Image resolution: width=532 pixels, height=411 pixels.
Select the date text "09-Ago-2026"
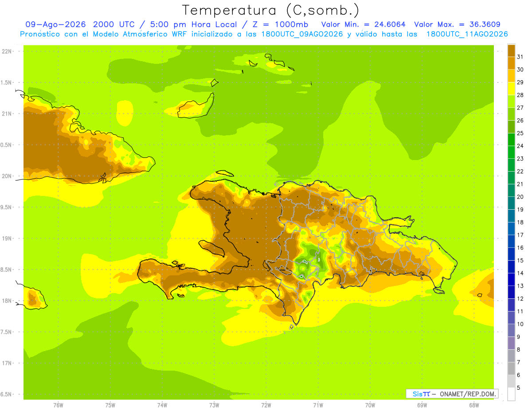point(55,24)
